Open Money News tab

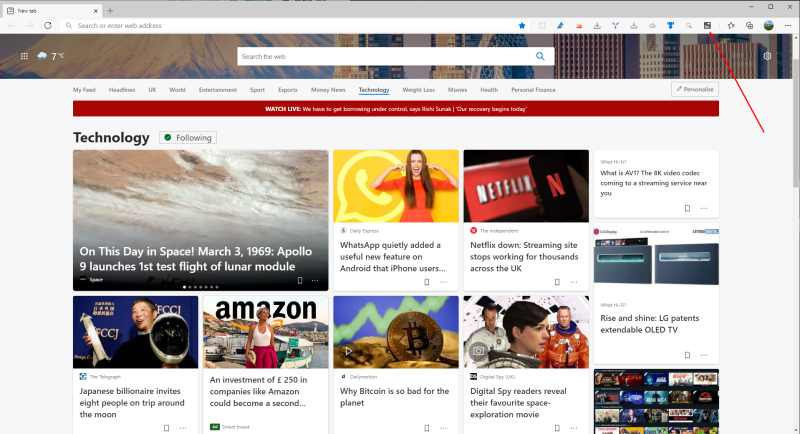(x=328, y=90)
